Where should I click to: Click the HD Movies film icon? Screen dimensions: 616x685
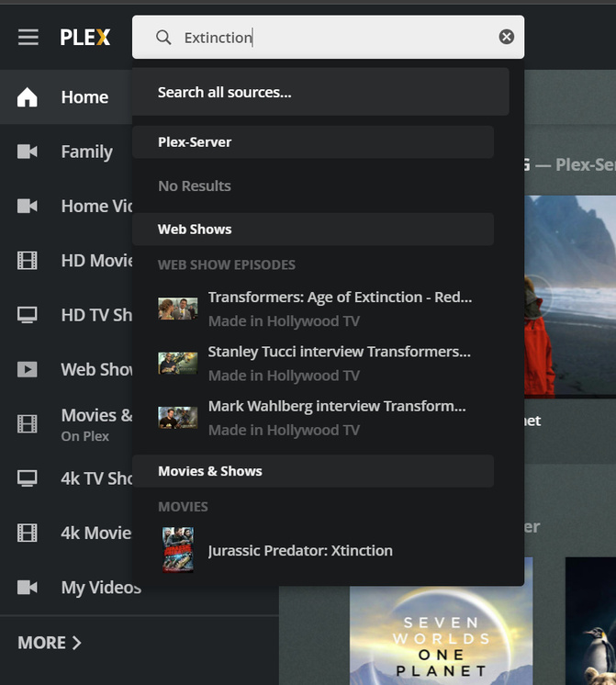point(28,261)
